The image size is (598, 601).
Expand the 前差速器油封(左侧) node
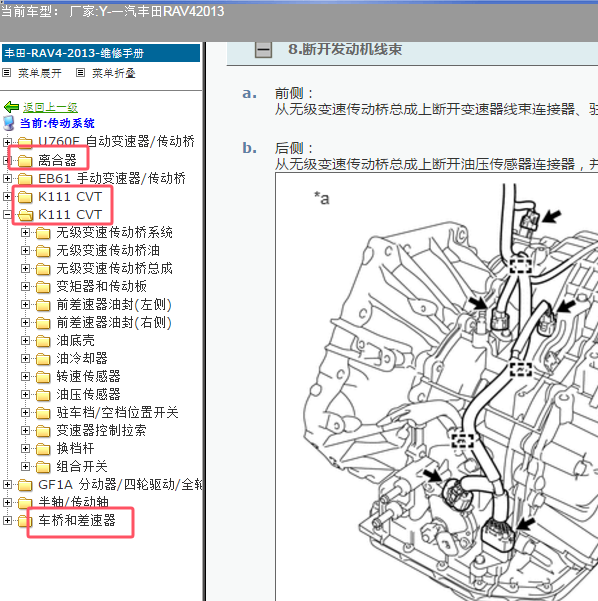coord(25,304)
